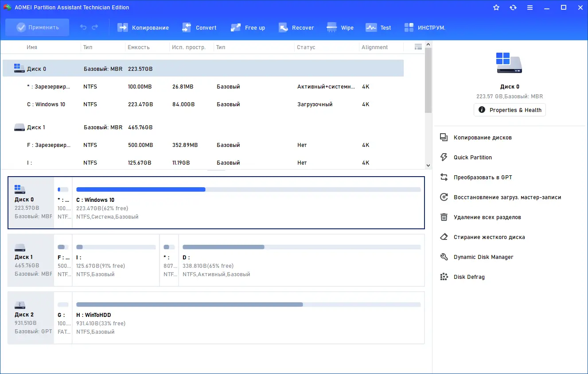This screenshot has height=374, width=588.
Task: Click the redo arrow icon
Action: pos(95,27)
